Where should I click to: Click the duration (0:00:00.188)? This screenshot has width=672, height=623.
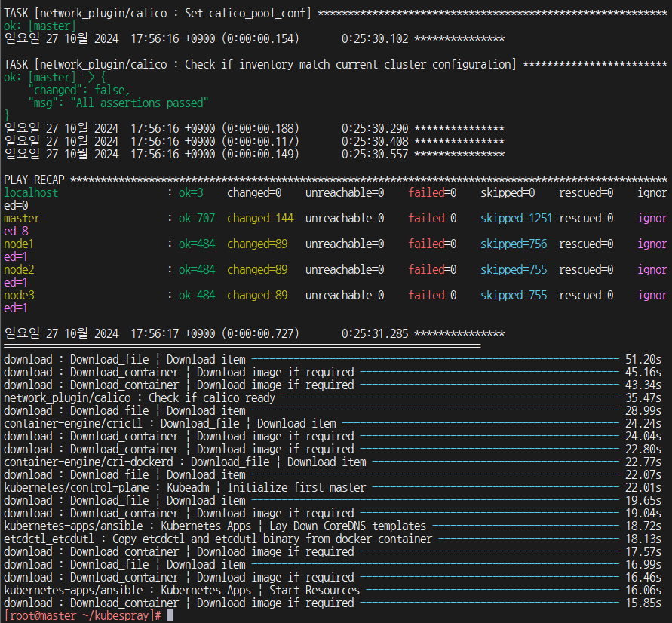click(x=260, y=128)
